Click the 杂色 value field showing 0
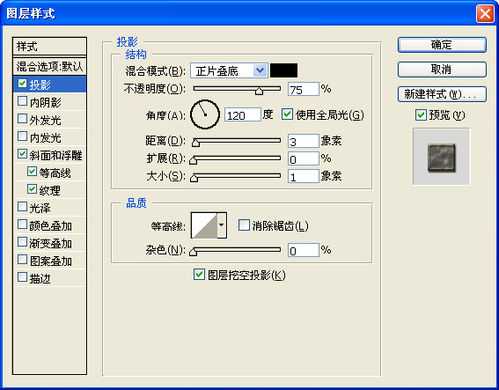Screen dimensions: 499x390 tap(304, 250)
